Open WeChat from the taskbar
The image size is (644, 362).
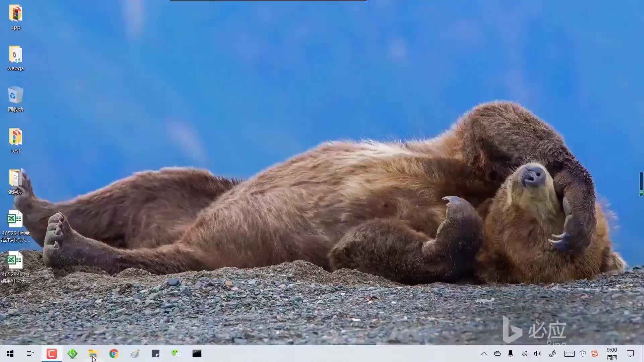pyautogui.click(x=176, y=354)
